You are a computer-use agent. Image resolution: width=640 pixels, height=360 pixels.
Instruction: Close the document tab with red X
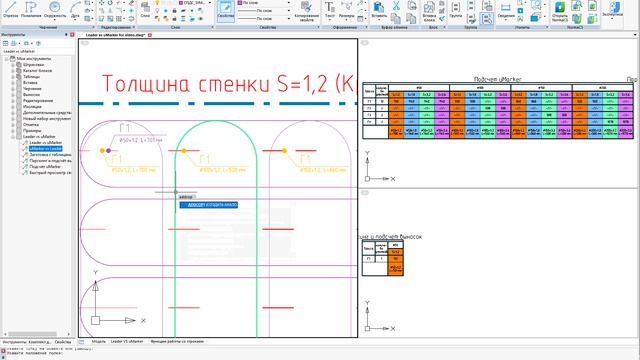[x=150, y=35]
